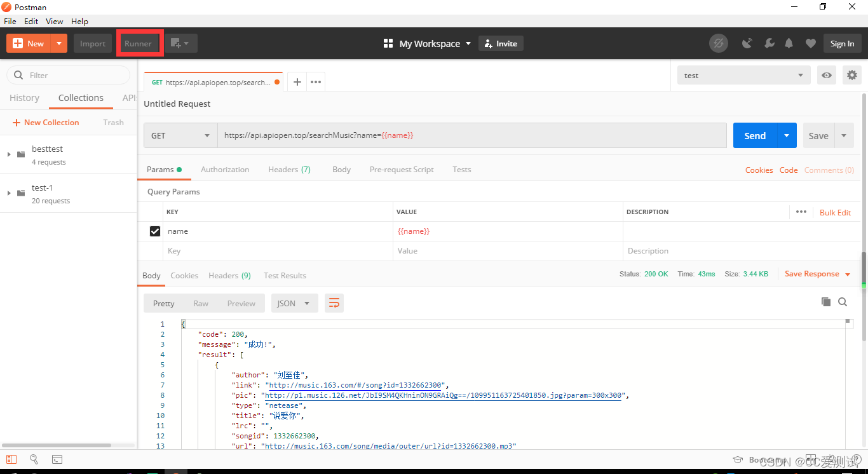This screenshot has height=474, width=868.
Task: Open the request Body tab
Action: (x=341, y=170)
